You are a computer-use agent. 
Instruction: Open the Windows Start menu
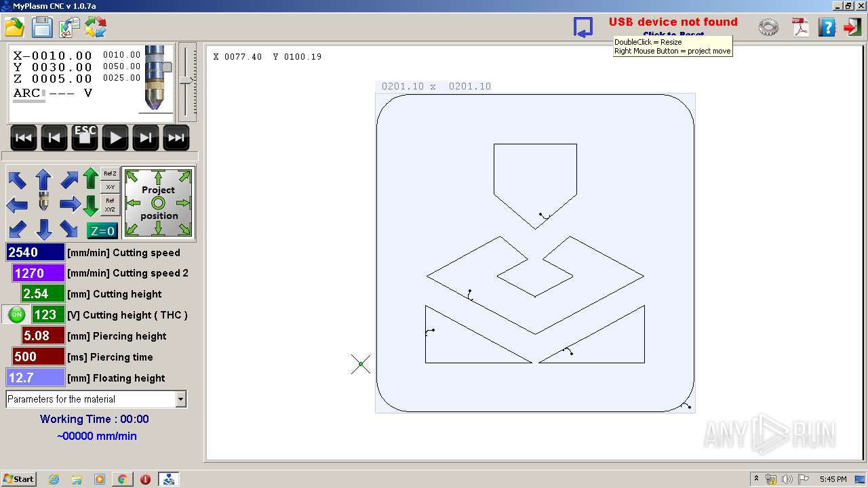(18, 479)
